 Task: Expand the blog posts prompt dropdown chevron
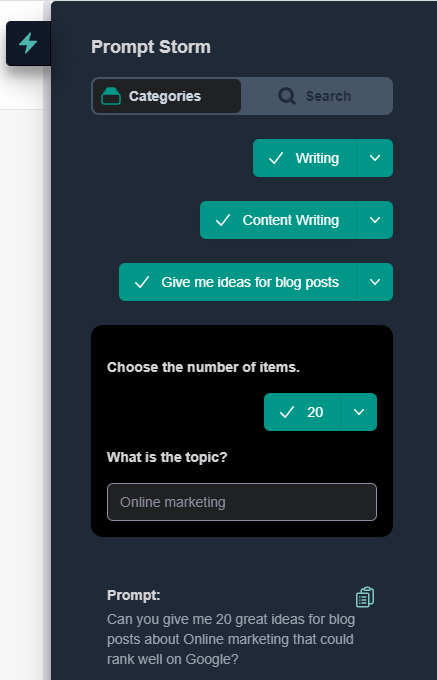pyautogui.click(x=375, y=282)
